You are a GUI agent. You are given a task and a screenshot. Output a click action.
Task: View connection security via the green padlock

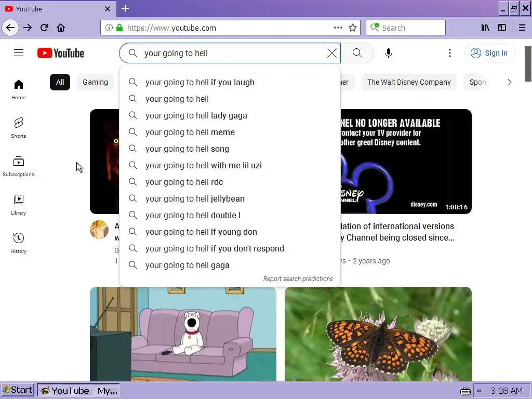pyautogui.click(x=119, y=28)
